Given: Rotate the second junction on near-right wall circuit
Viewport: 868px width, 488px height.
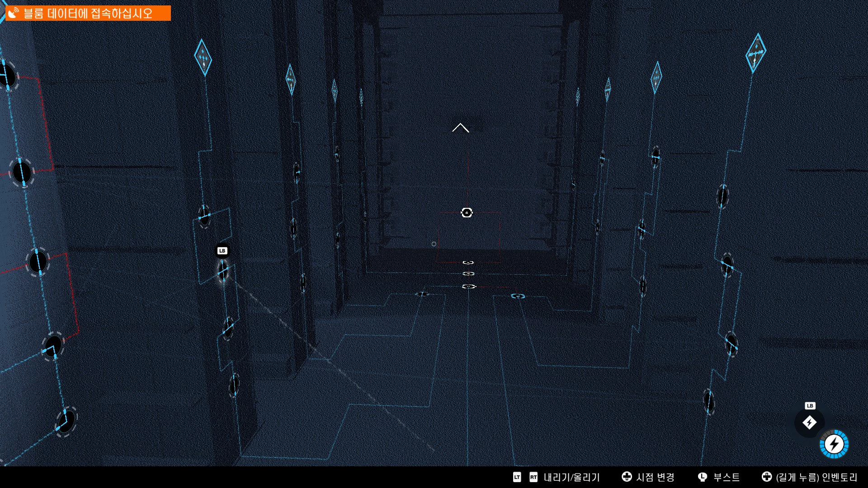Looking at the screenshot, I should 727,265.
